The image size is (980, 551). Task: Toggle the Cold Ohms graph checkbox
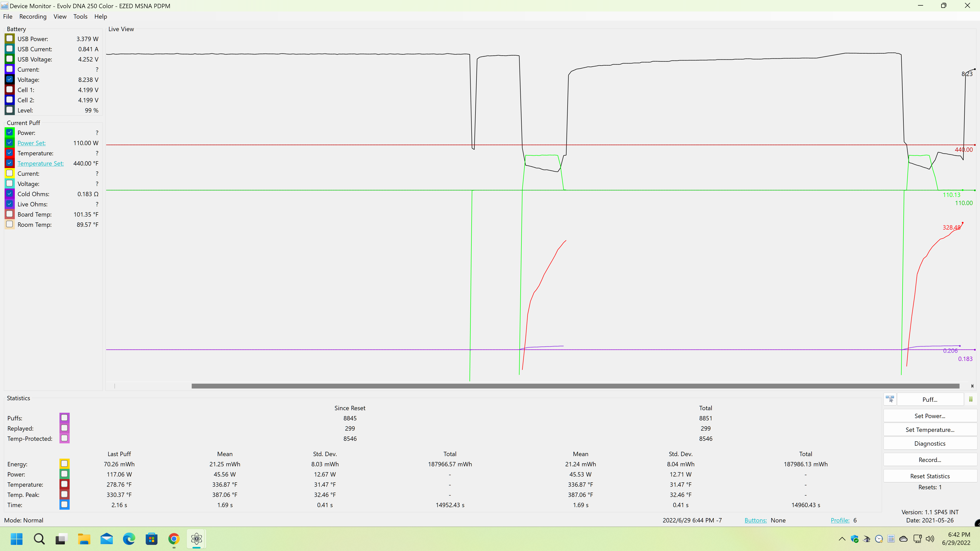tap(9, 194)
